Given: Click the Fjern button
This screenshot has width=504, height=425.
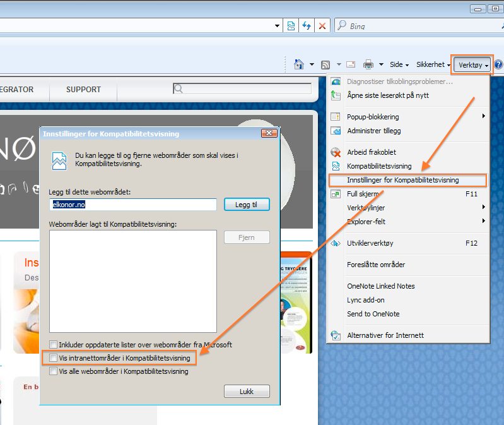Looking at the screenshot, I should click(247, 237).
